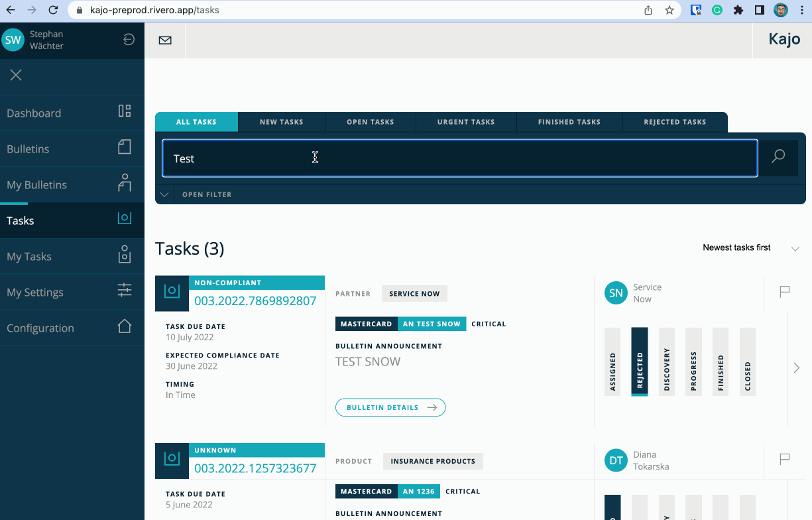This screenshot has height=520, width=812.
Task: Click the DT Diana Tokarska avatar
Action: pos(616,460)
